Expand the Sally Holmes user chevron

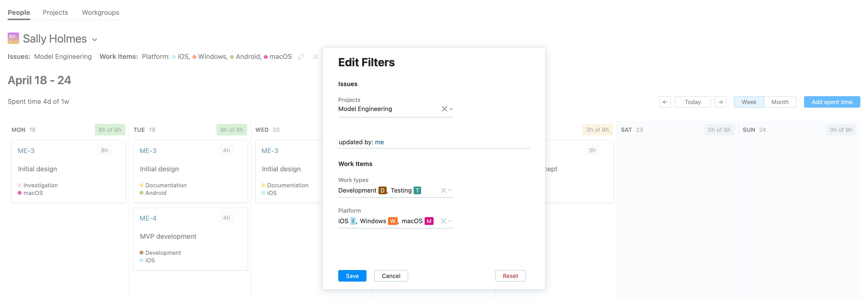coord(94,39)
